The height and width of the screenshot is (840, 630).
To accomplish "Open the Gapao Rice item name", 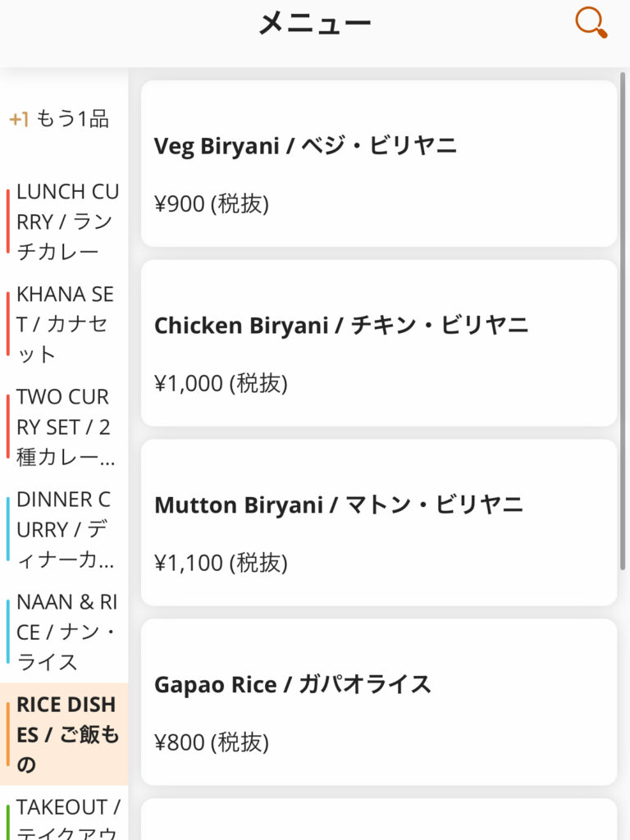I will coord(292,684).
